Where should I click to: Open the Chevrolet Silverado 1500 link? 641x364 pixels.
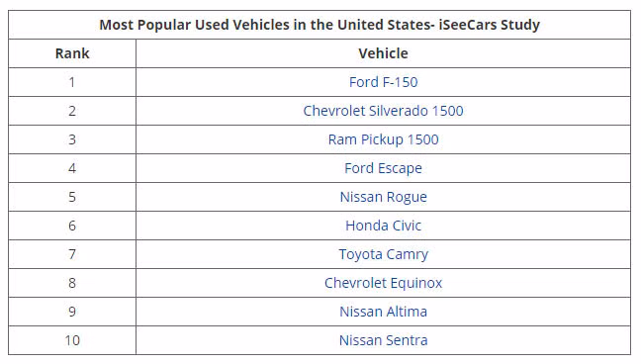[383, 111]
